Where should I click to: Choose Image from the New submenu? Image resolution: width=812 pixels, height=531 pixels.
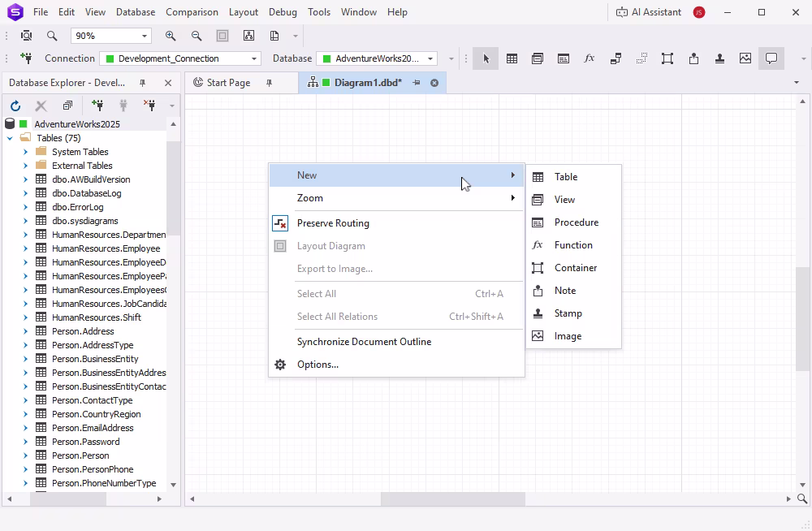[574, 336]
